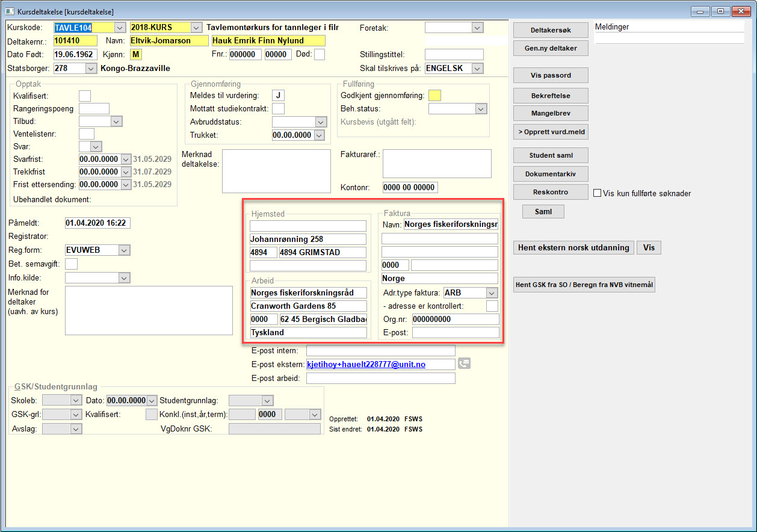Click the message icon beside E-post ekstern

coord(464,363)
